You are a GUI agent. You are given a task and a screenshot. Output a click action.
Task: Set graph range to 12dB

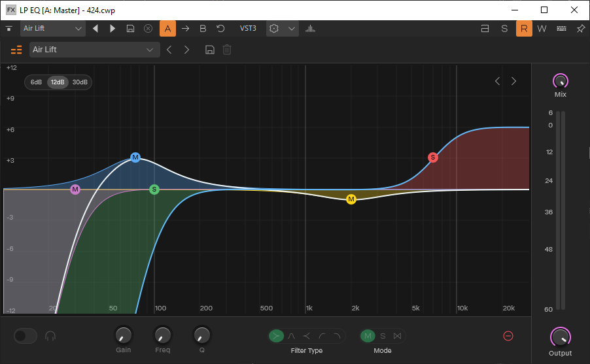click(58, 82)
